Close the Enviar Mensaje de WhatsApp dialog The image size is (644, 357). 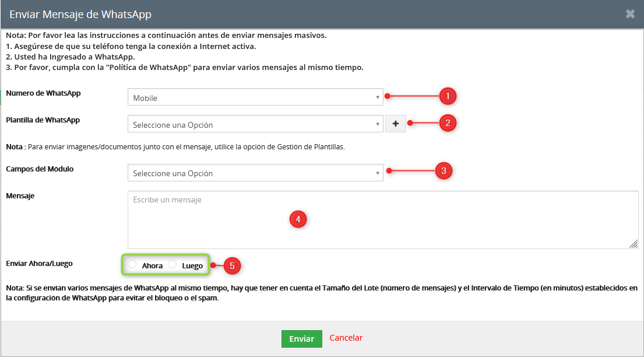tap(630, 14)
